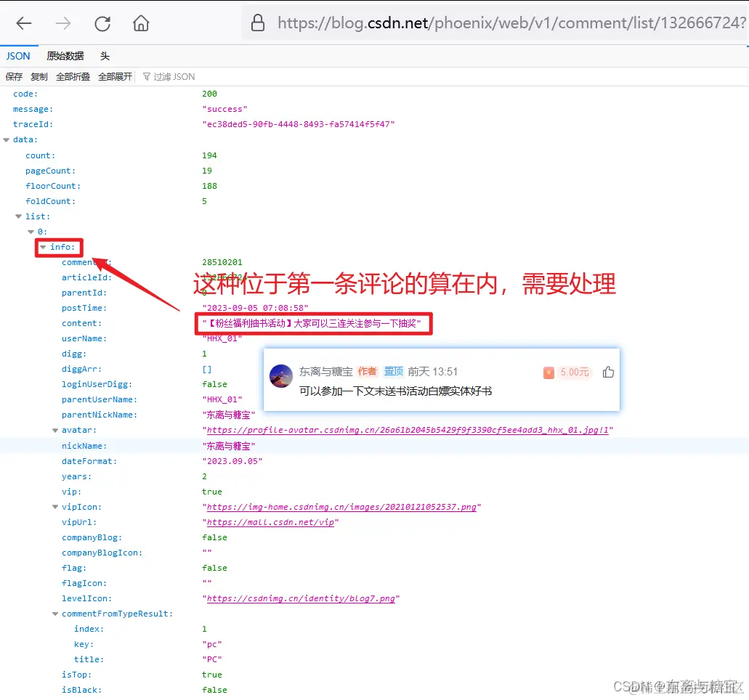
Task: Click the red 5.00元 reward icon
Action: pos(549,371)
